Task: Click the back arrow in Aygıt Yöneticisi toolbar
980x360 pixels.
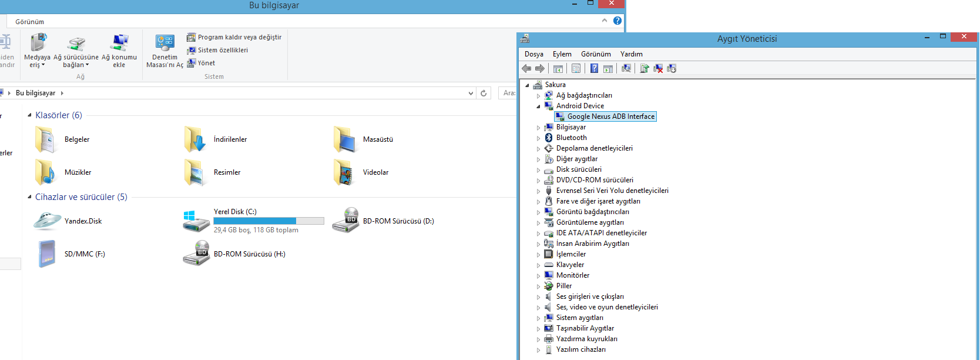Action: [x=526, y=69]
